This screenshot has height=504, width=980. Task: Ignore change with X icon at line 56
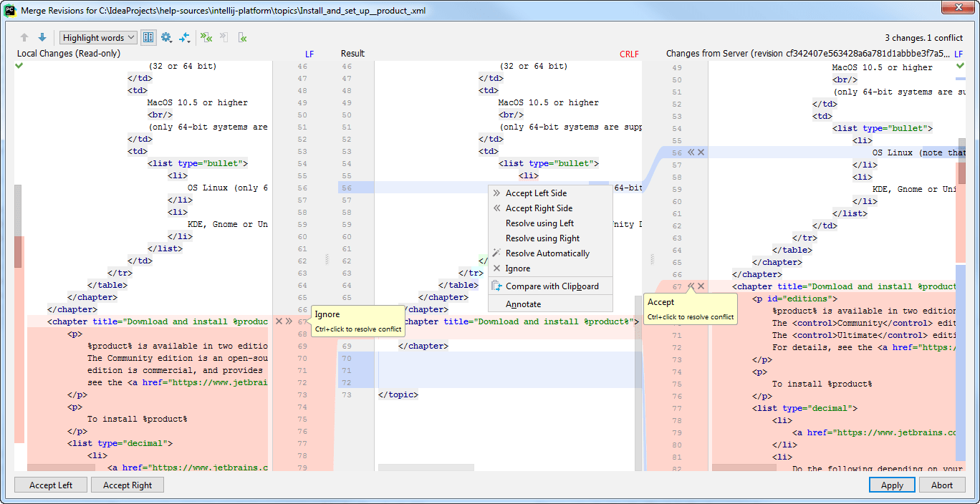tap(700, 152)
